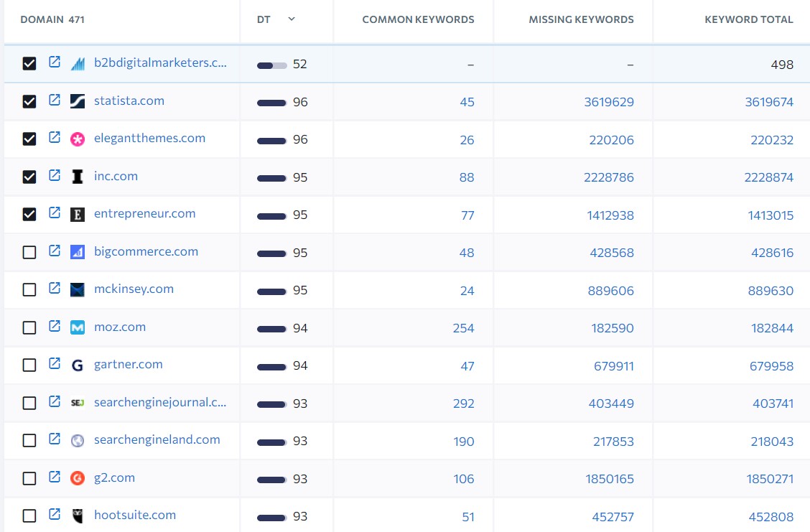
Task: Click the Domain column header
Action: point(52,19)
